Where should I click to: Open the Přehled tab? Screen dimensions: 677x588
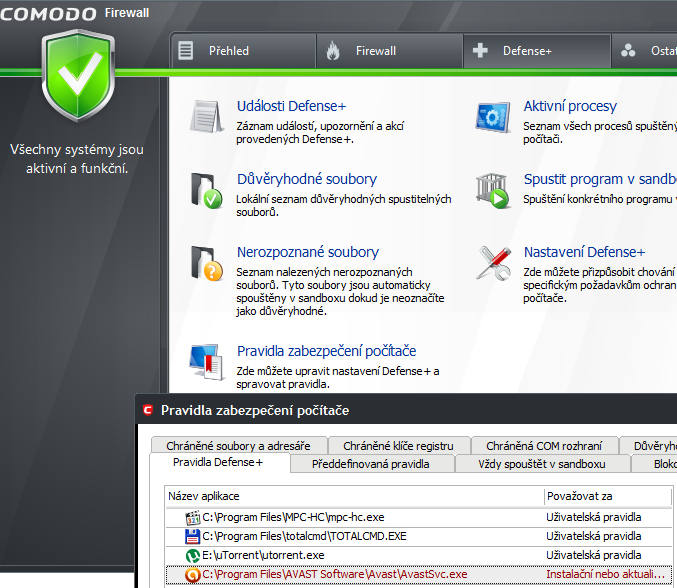(244, 51)
